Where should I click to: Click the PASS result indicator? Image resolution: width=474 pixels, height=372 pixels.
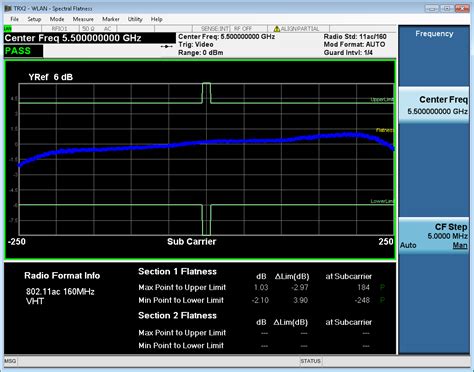point(23,51)
